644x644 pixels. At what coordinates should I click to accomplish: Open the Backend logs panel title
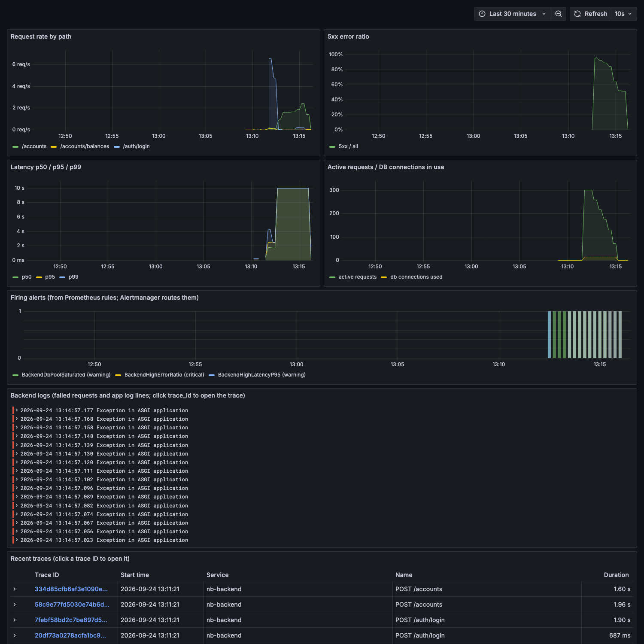pyautogui.click(x=128, y=395)
